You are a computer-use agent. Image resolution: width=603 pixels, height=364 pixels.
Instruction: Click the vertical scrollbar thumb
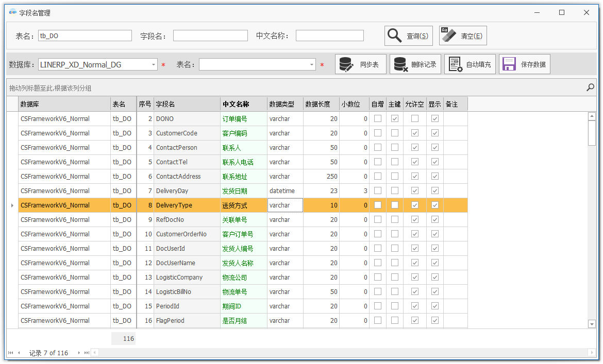pos(592,133)
